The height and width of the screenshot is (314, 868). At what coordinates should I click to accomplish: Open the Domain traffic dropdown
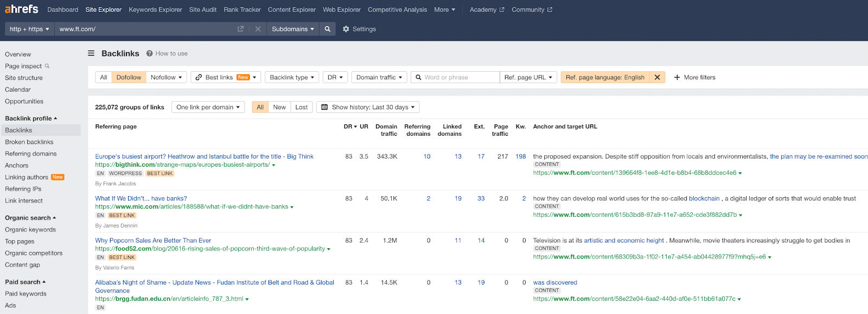coord(379,77)
